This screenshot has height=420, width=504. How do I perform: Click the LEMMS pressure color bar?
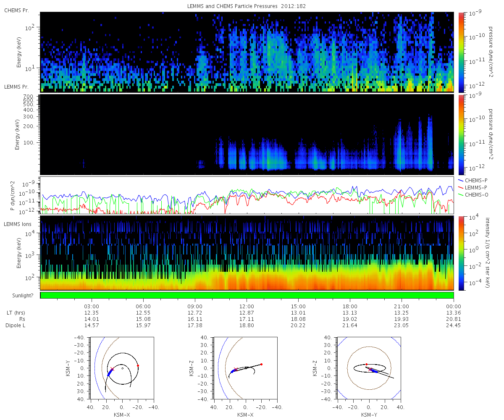click(462, 135)
